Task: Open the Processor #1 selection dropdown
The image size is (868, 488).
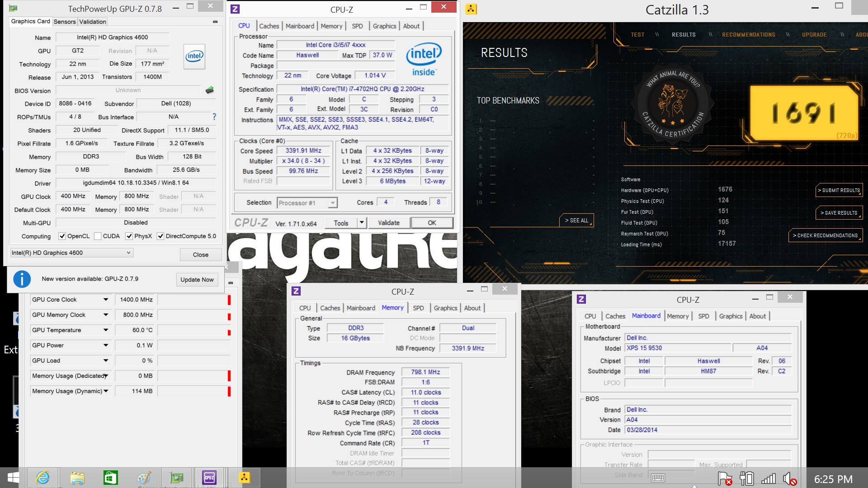Action: [x=307, y=203]
